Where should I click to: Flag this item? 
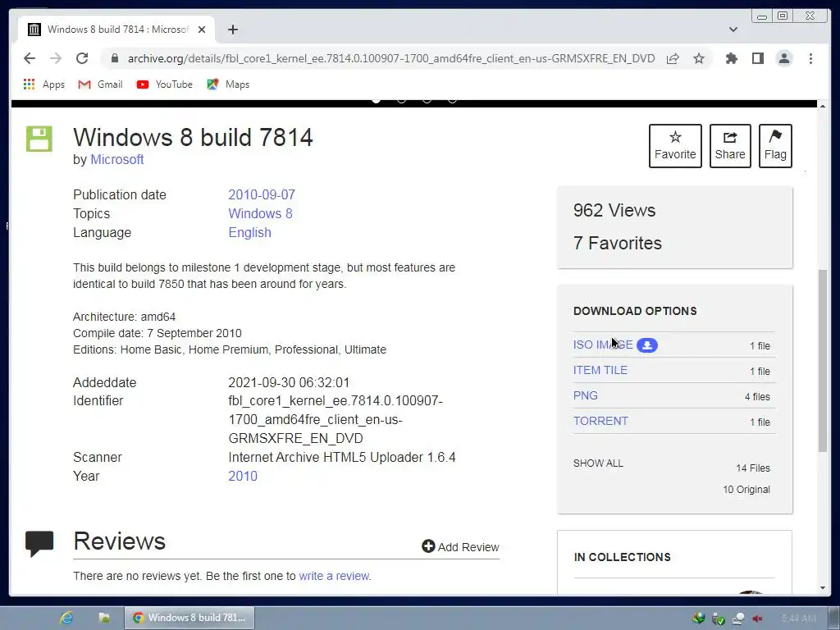click(x=775, y=146)
